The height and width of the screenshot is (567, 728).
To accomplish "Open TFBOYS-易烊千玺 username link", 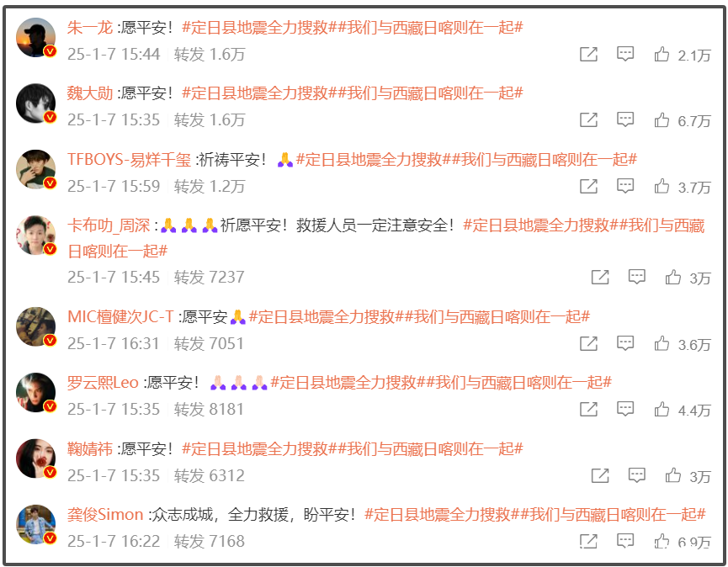I will tap(129, 160).
